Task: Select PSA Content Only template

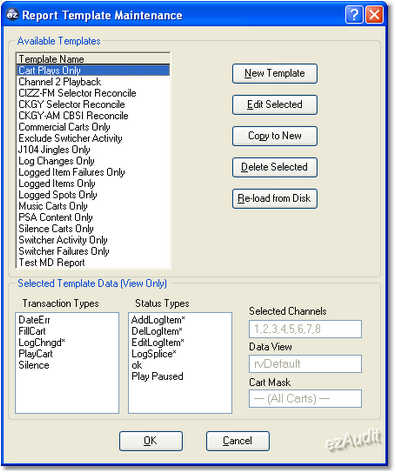Action: coord(93,217)
